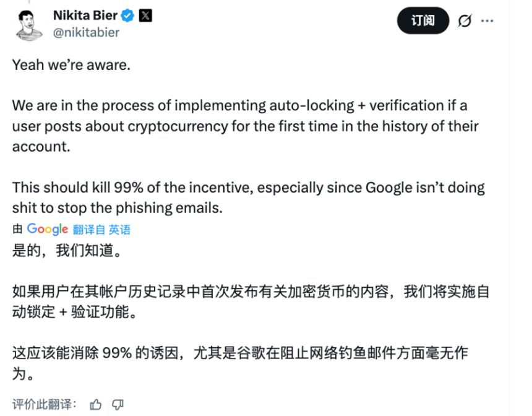
Task: Visit the @nikitabier handle
Action: pos(86,32)
